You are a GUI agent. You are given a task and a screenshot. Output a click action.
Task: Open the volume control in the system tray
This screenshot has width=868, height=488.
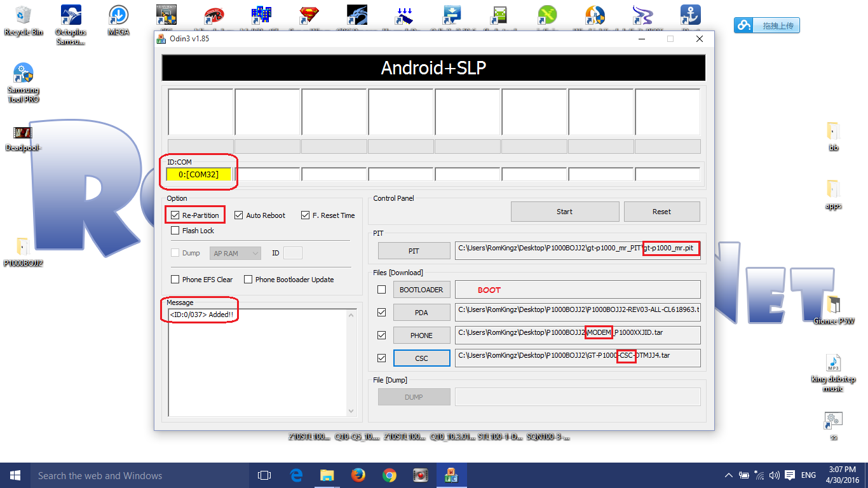[774, 475]
